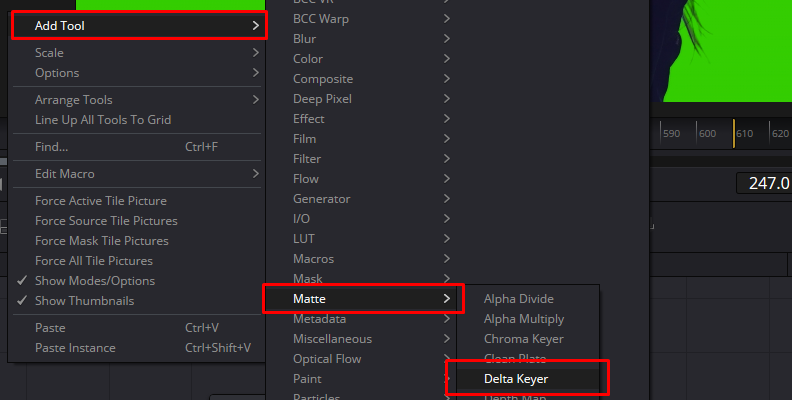Viewport: 792px width, 400px height.
Task: Click the 247.0 frame number field
Action: (764, 183)
